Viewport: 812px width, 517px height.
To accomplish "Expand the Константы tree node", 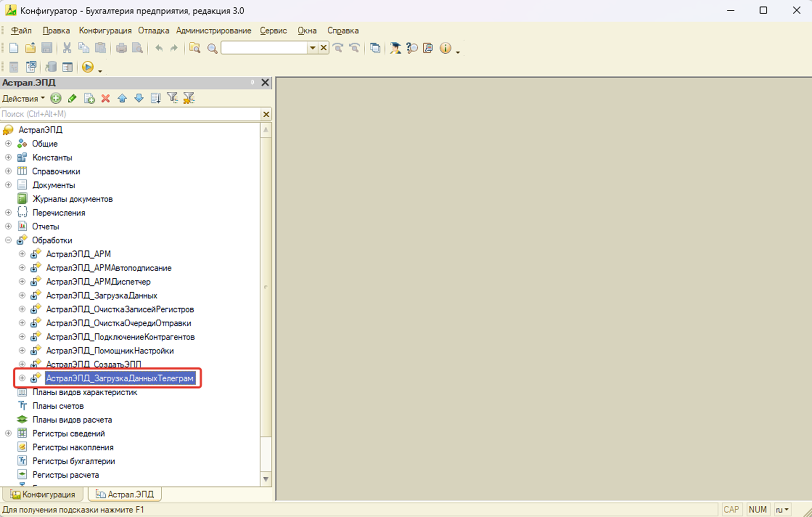I will tap(8, 157).
